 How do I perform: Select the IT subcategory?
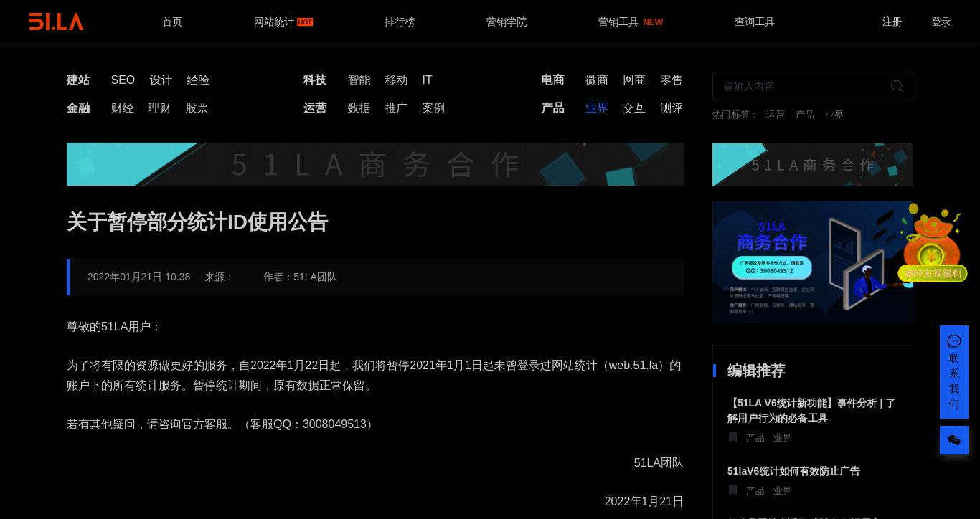(427, 80)
